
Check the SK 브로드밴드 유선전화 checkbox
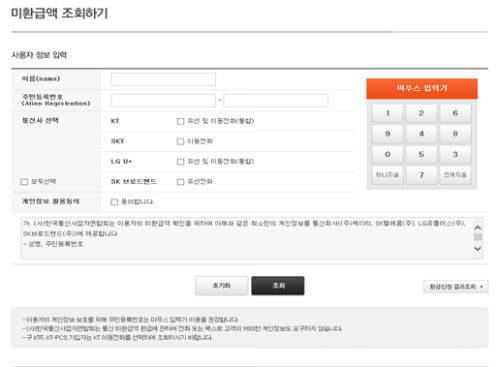tap(180, 182)
